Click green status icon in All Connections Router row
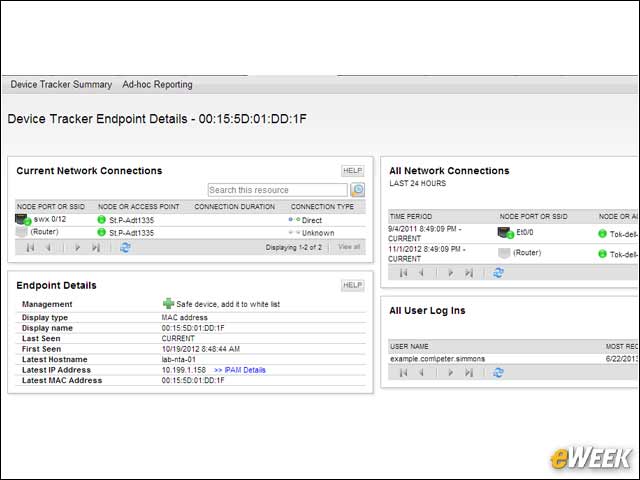This screenshot has width=640, height=480. (602, 253)
